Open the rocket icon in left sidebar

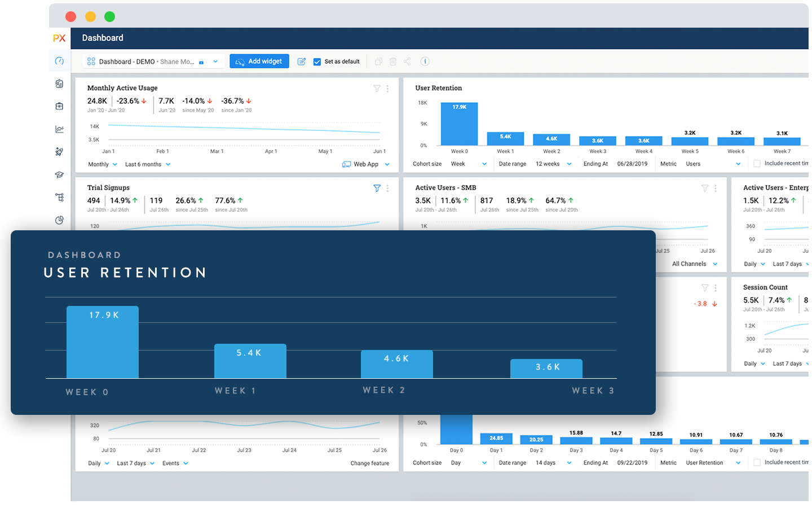coord(59,152)
